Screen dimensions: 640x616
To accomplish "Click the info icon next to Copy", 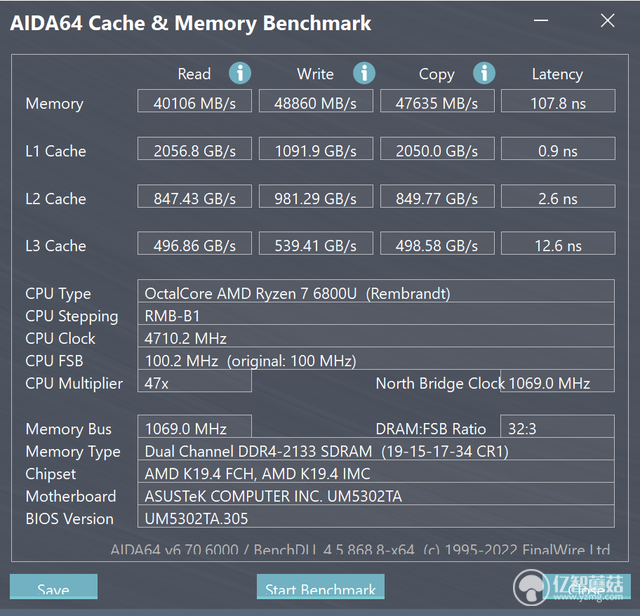I will point(484,73).
